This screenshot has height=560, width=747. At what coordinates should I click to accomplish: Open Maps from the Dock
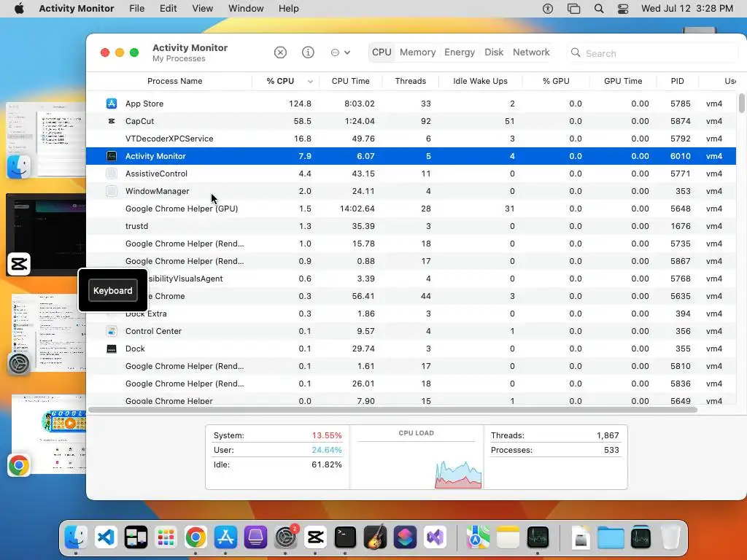pyautogui.click(x=478, y=537)
